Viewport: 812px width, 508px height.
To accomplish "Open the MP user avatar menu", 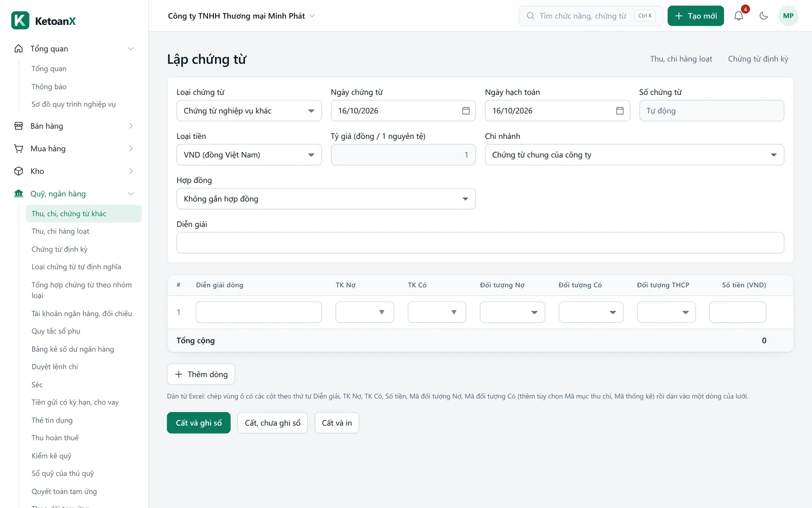I will tap(788, 16).
